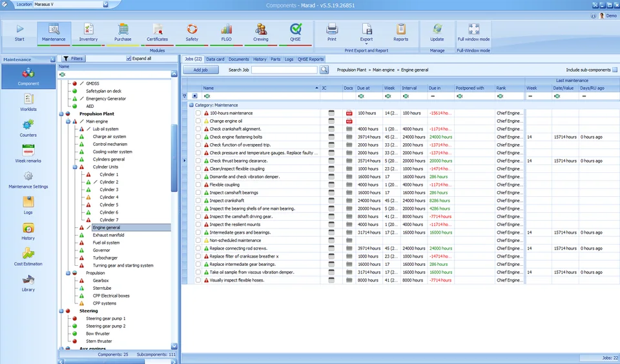This screenshot has width=620, height=364.
Task: Check the 100-hours maintenance job checkbox
Action: pos(198,113)
